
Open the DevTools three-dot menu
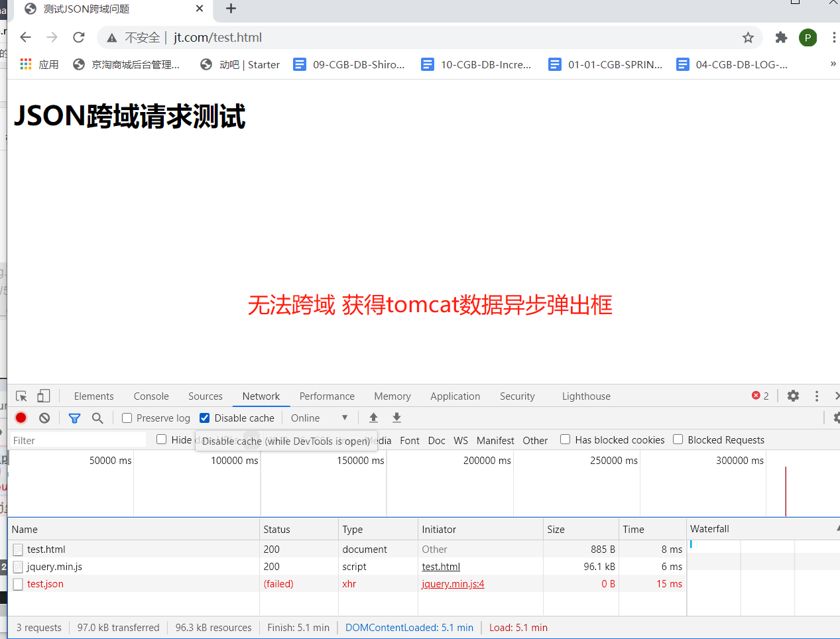(816, 395)
